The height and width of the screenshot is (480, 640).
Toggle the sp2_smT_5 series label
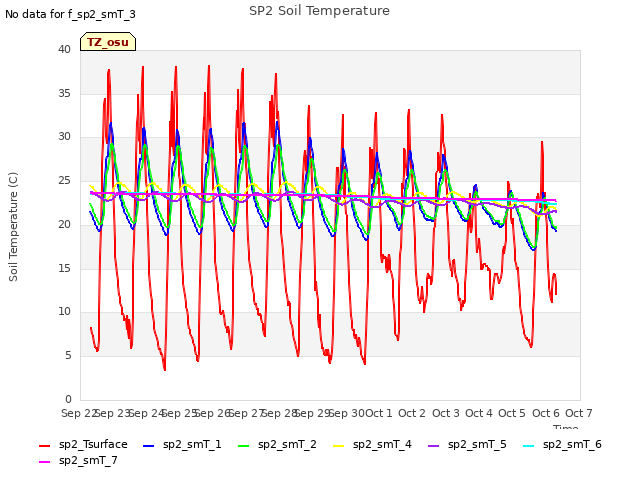[x=477, y=444]
